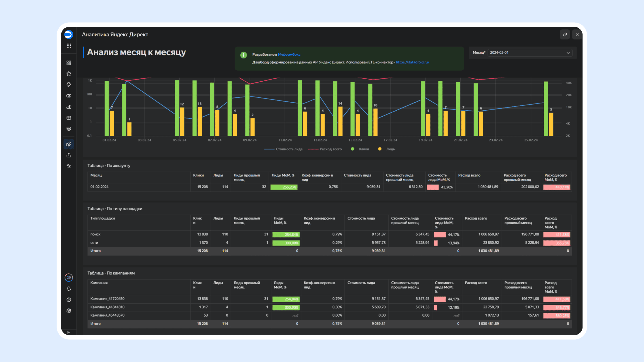Viewport: 644px width, 362px height.
Task: Open the dashboards grid table icon
Action: [x=69, y=118]
